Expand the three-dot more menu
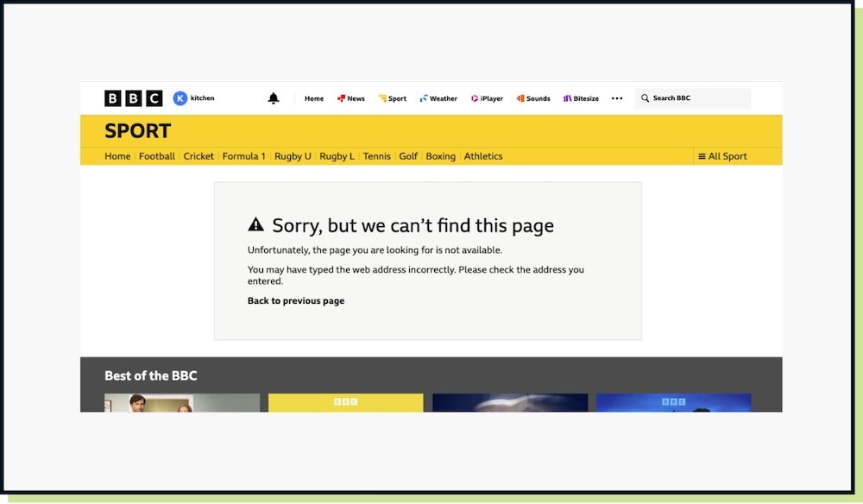The width and height of the screenshot is (863, 504). coord(617,98)
